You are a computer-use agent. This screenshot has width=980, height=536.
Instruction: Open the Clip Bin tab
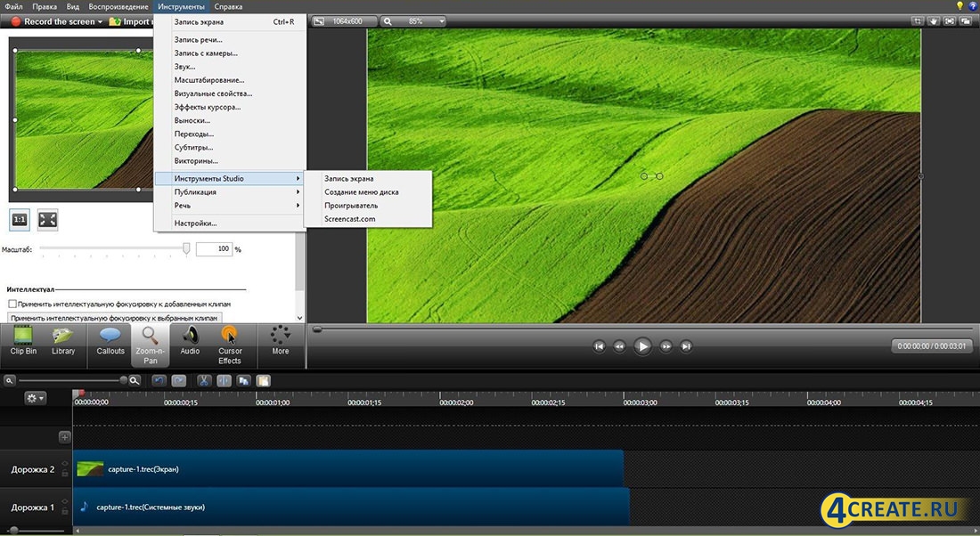pos(23,342)
